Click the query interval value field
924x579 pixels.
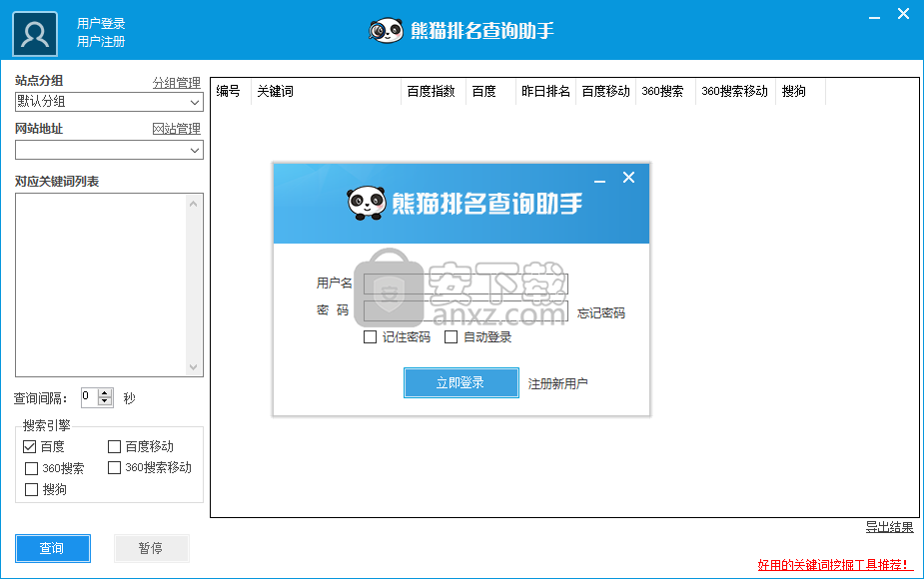click(90, 397)
